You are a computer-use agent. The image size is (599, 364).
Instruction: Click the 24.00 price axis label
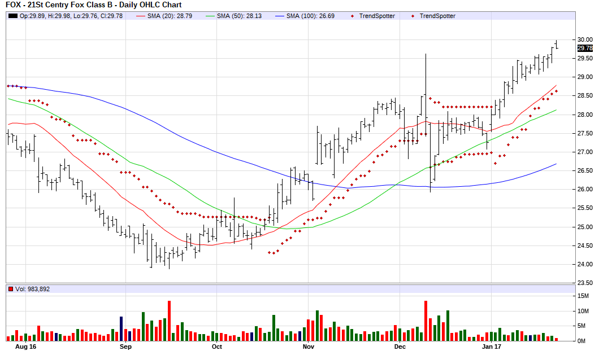pyautogui.click(x=585, y=265)
